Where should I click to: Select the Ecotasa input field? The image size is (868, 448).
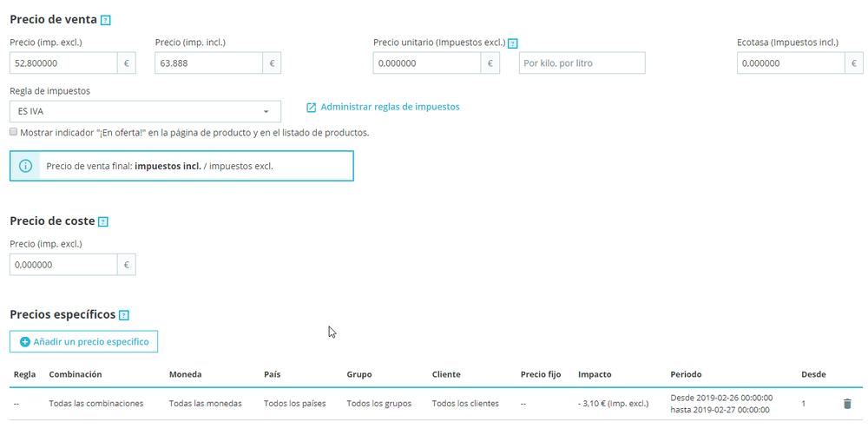click(x=791, y=63)
